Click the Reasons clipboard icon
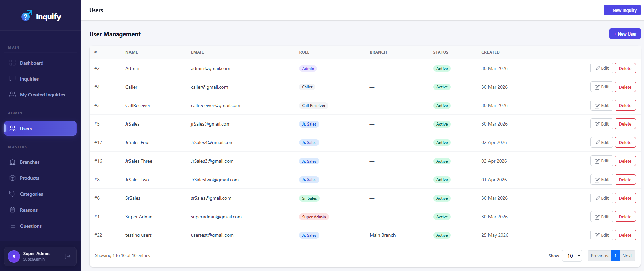The height and width of the screenshot is (271, 644). pyautogui.click(x=13, y=210)
